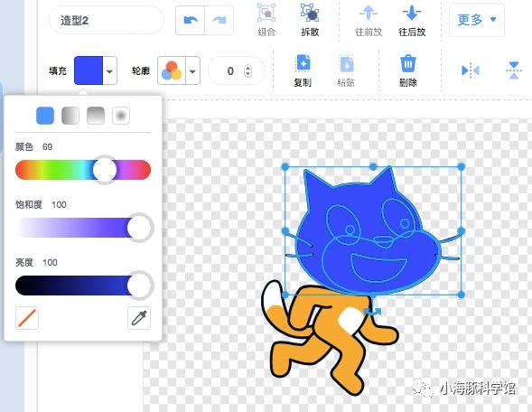This screenshot has height=412, width=532.
Task: Click the 饱和度 saturation slider handle
Action: click(139, 228)
